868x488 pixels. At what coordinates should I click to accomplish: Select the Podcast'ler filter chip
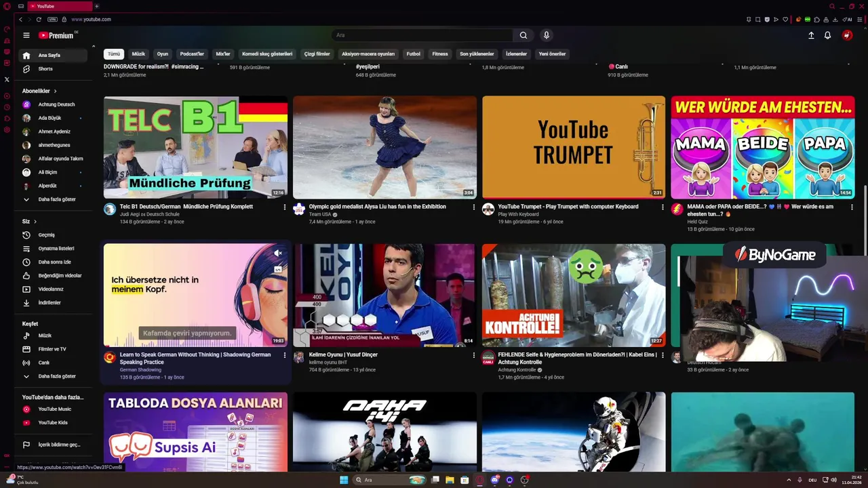(192, 54)
